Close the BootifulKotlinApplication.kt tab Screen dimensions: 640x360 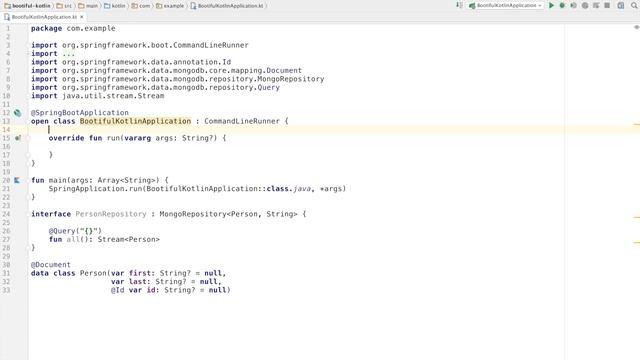point(82,17)
